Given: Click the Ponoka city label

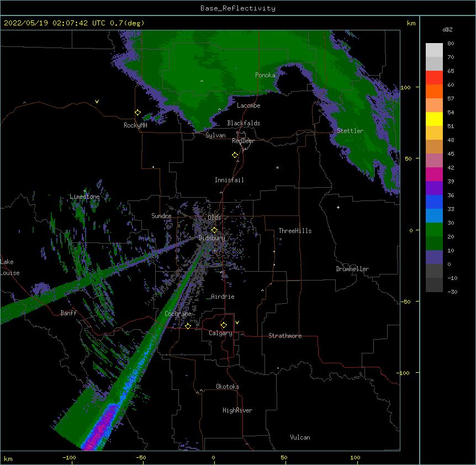Looking at the screenshot, I should click(265, 75).
